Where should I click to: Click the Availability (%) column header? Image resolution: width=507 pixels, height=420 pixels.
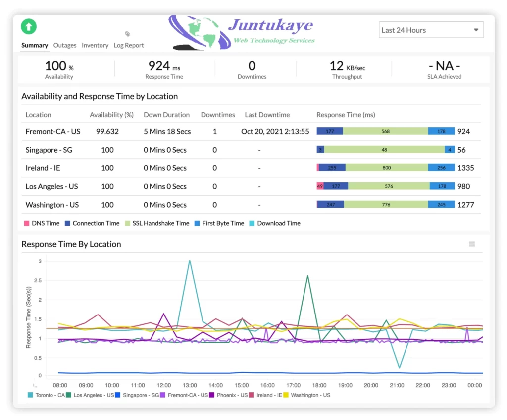(111, 115)
